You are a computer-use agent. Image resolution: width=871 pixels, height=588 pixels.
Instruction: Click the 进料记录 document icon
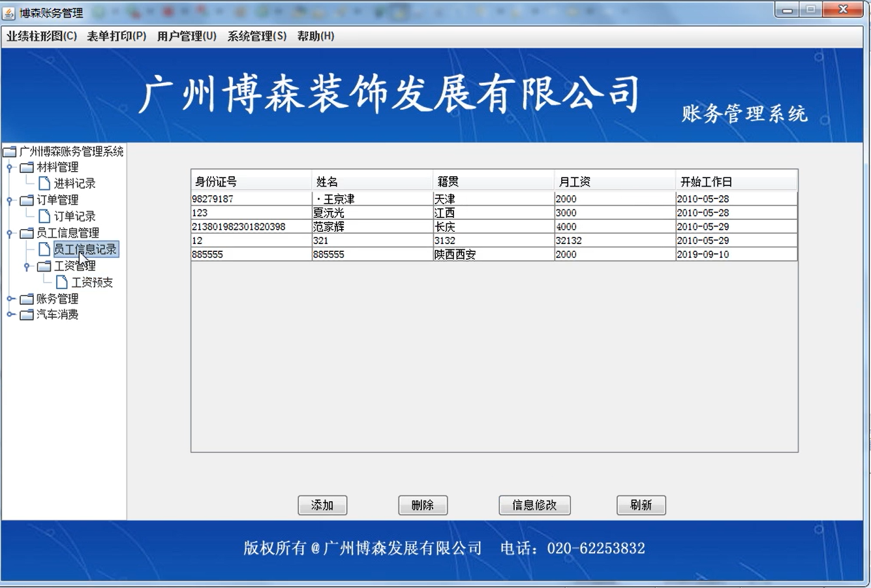pyautogui.click(x=44, y=183)
